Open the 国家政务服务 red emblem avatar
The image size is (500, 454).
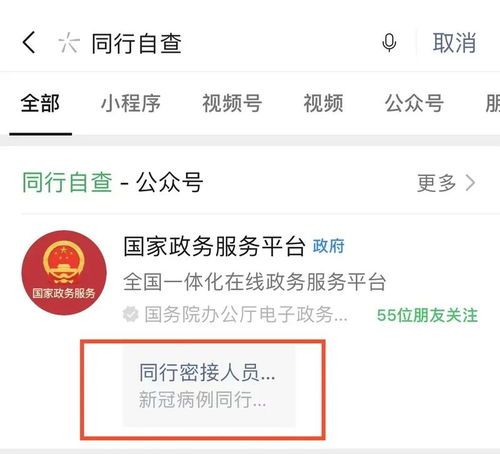(64, 273)
